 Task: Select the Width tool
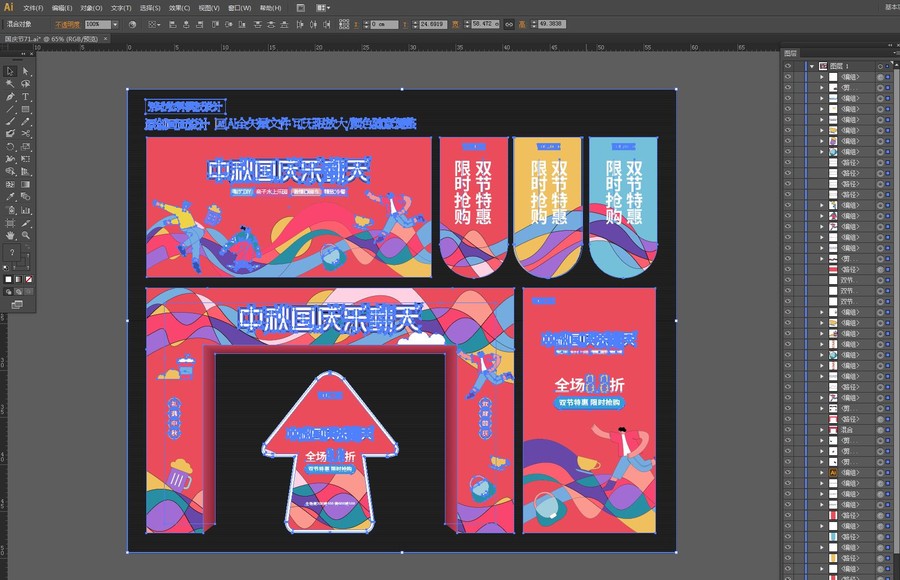[10, 159]
